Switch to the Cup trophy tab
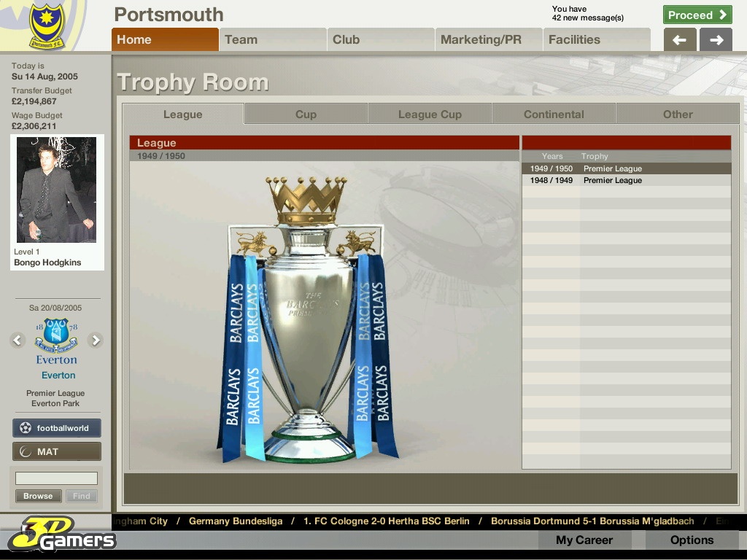Screen dimensions: 747x560 306,114
